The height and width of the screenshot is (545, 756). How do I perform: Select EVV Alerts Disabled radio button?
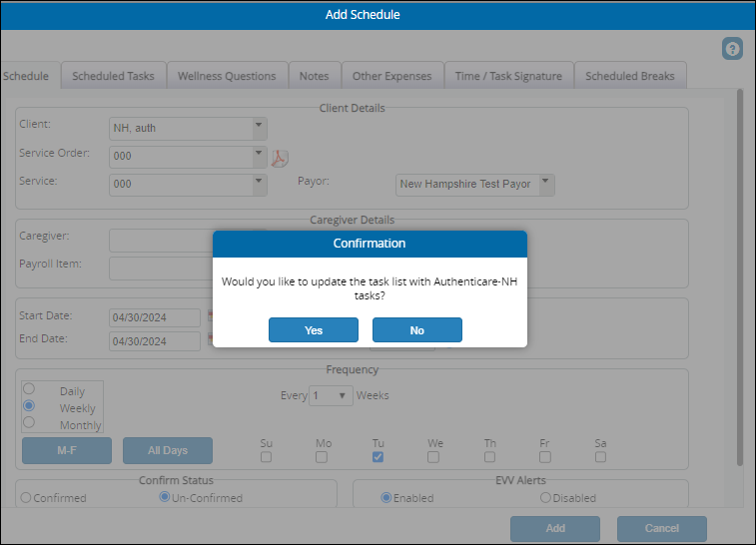545,497
